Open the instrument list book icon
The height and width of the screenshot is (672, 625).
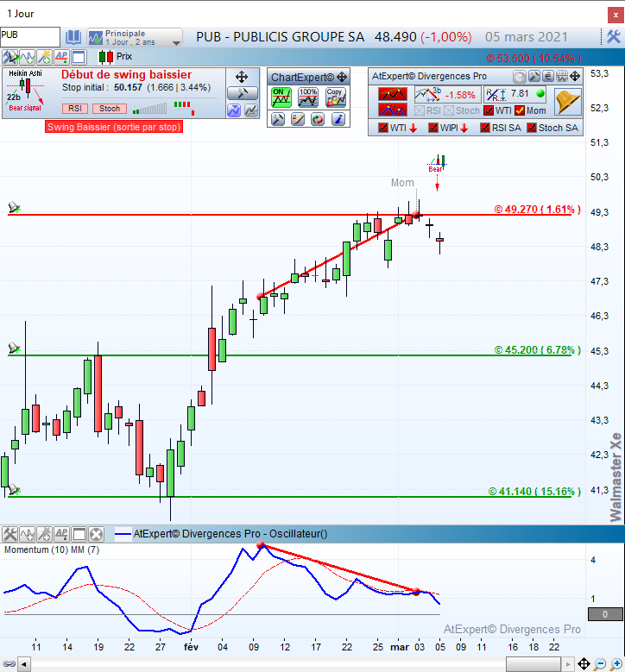coord(73,37)
